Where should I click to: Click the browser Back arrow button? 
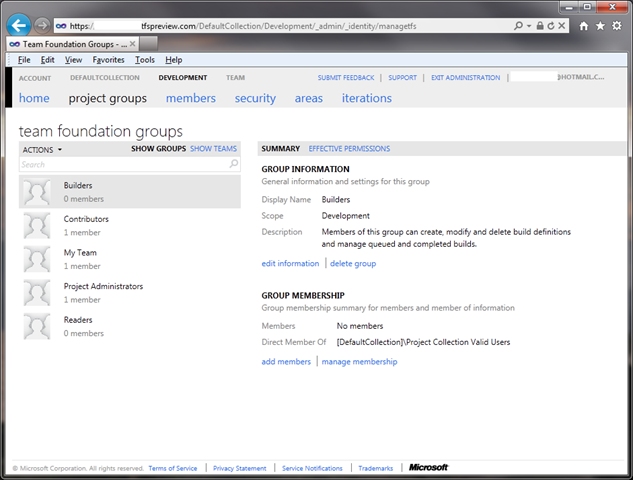coord(18,24)
